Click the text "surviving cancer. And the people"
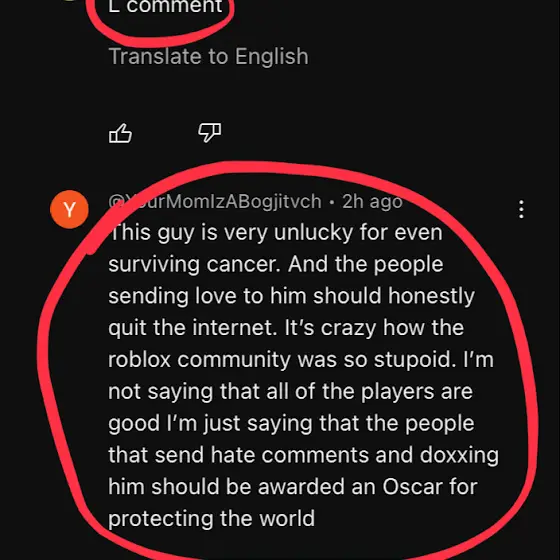The height and width of the screenshot is (560, 560). (x=276, y=265)
